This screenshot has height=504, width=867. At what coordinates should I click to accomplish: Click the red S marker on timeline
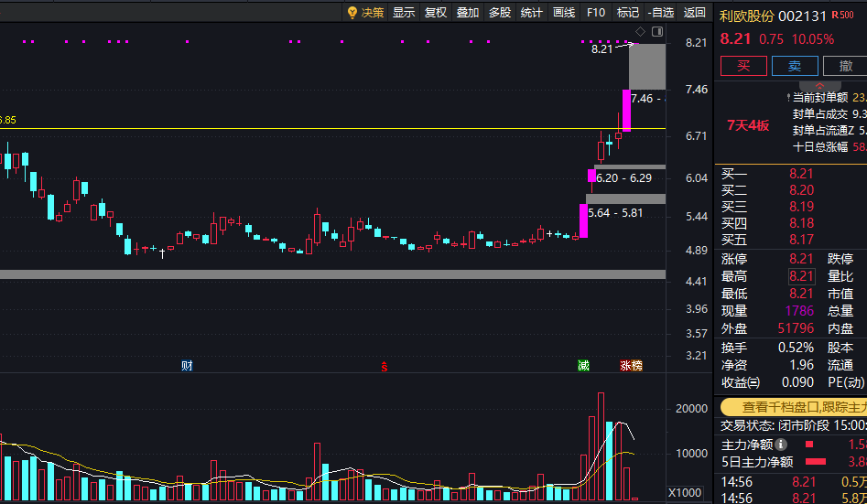click(x=384, y=367)
